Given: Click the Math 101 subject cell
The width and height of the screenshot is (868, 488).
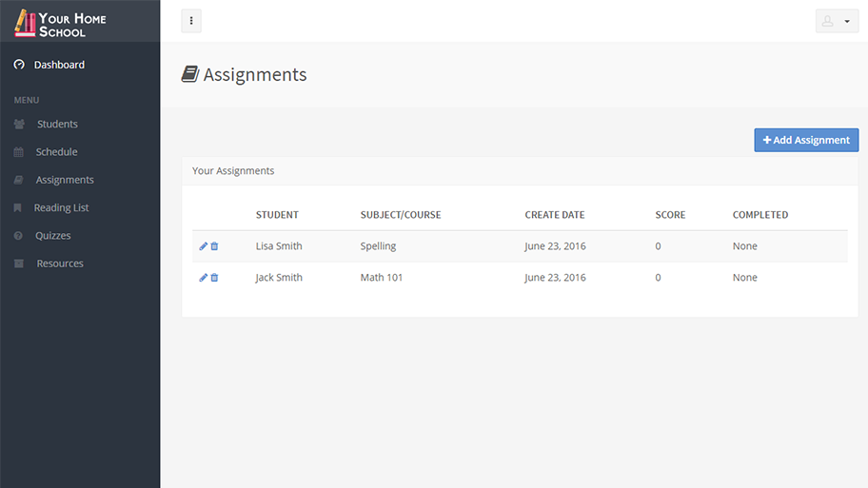Looking at the screenshot, I should (381, 278).
